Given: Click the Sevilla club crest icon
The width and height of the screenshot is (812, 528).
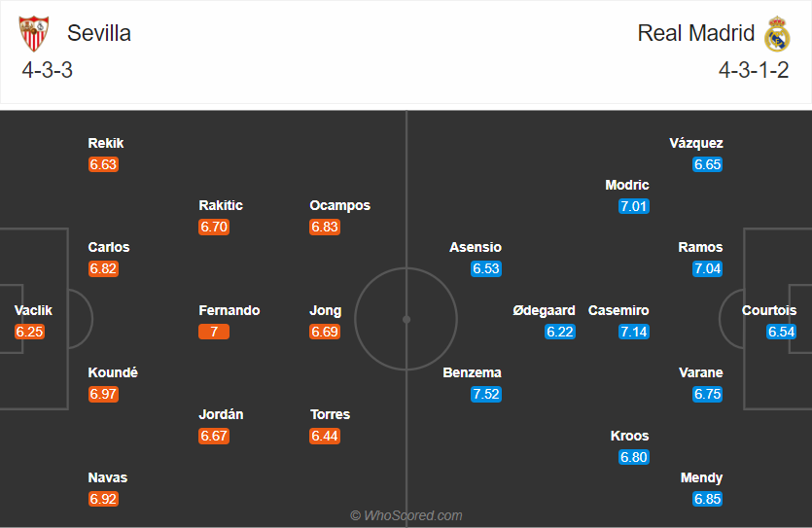Looking at the screenshot, I should pos(34,34).
